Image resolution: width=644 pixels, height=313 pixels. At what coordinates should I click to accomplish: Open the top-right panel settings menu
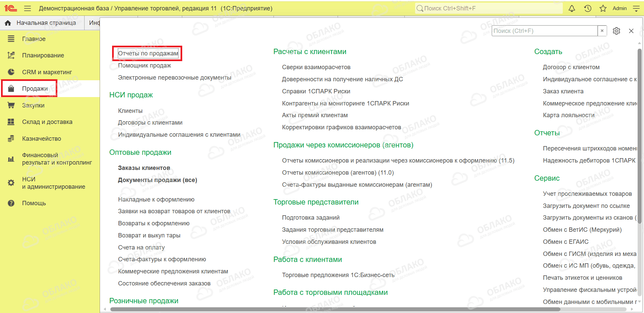[636, 8]
